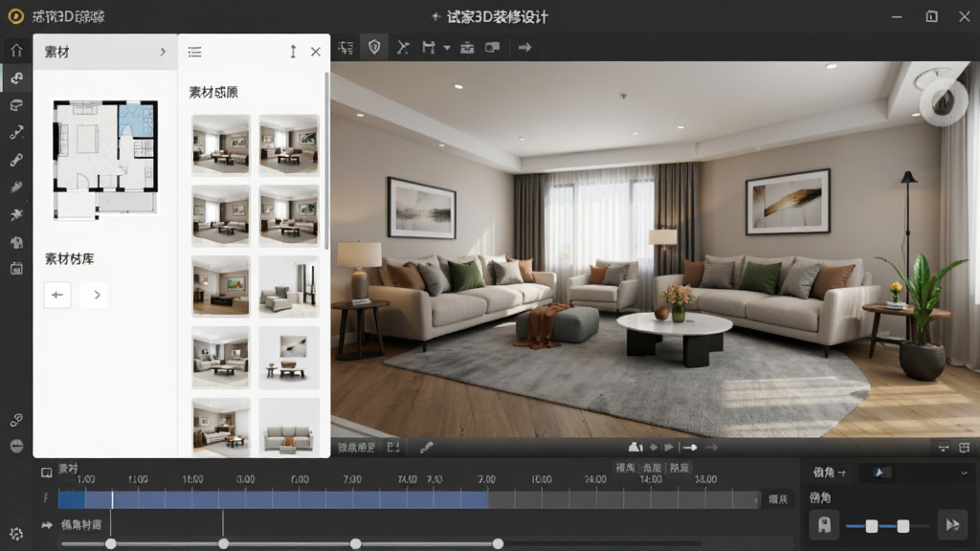The width and height of the screenshot is (980, 551).
Task: Open the feather brush icon in the left sidebar
Action: (16, 187)
